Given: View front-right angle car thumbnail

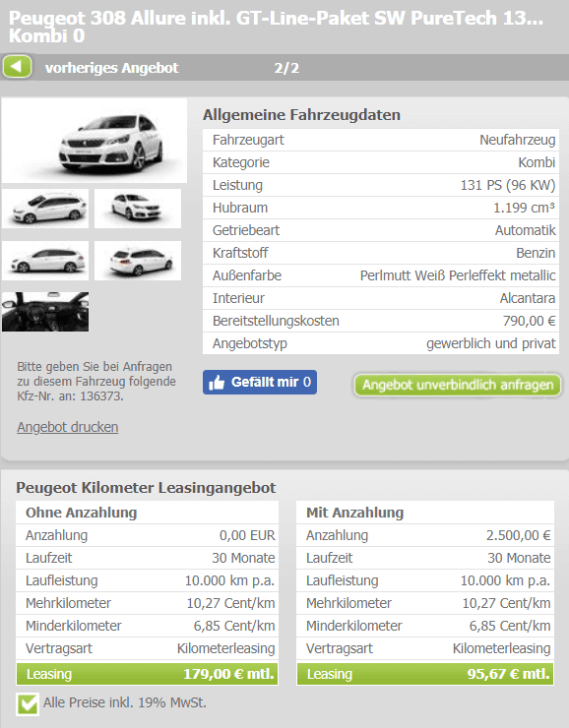Looking at the screenshot, I should point(138,209).
